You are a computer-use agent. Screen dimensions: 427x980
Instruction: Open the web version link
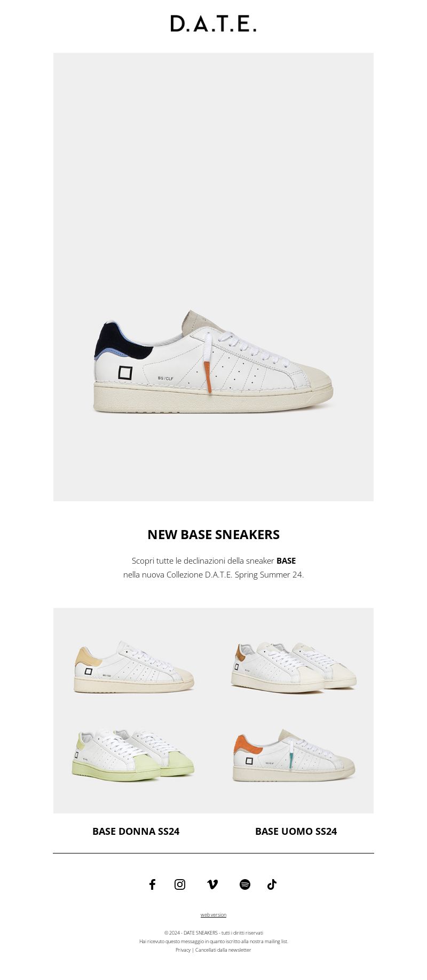[213, 914]
